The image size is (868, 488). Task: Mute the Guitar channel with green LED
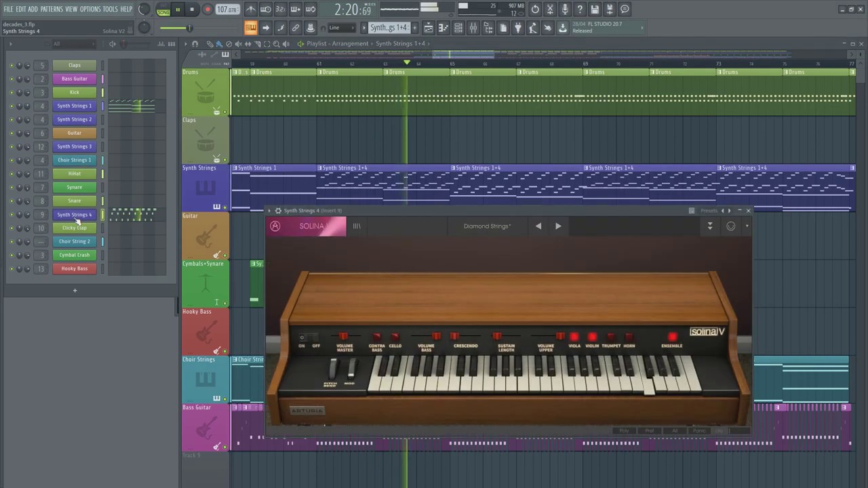[11, 133]
